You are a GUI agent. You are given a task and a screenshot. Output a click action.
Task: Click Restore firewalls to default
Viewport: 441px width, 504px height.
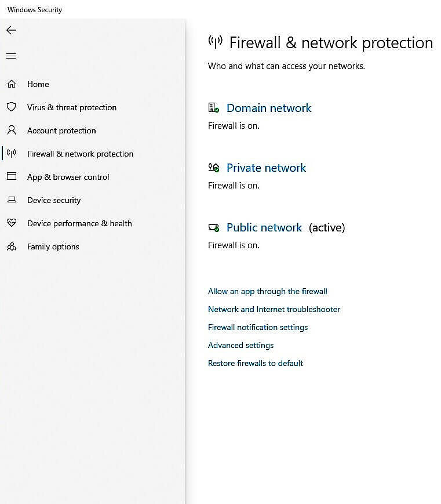coord(256,363)
